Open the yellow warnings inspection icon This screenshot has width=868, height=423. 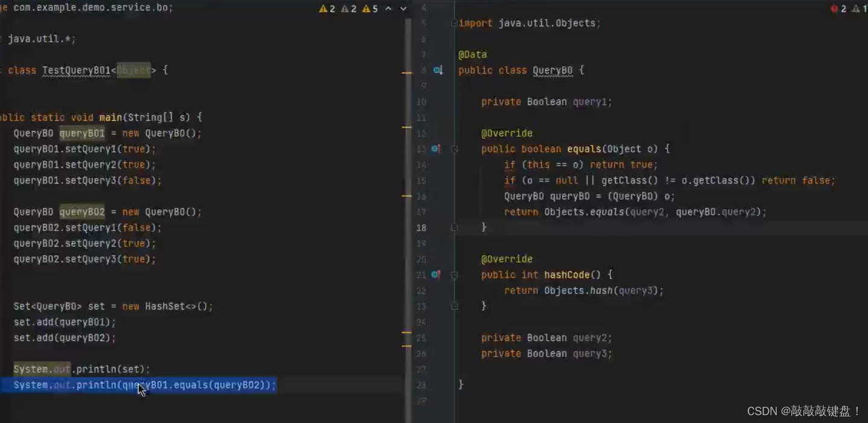[x=322, y=8]
